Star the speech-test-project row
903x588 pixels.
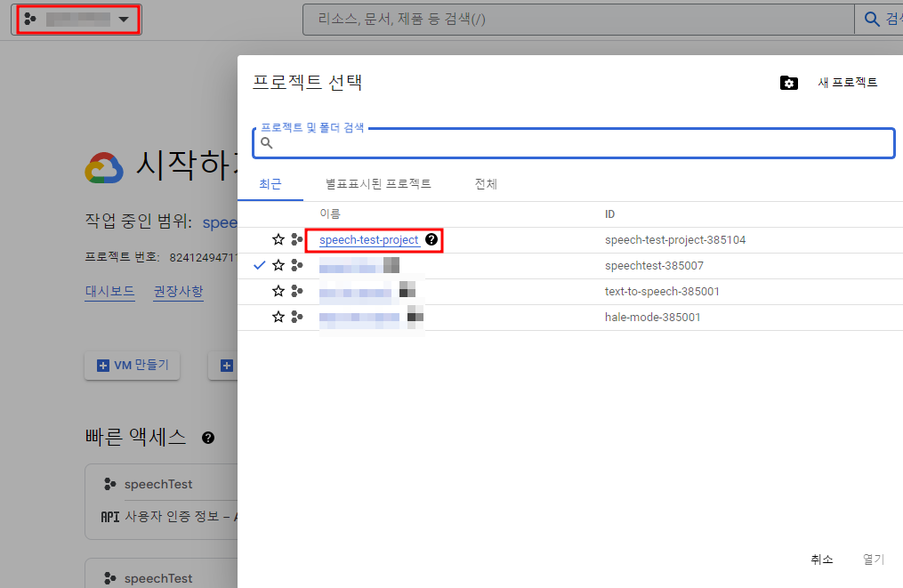tap(278, 239)
